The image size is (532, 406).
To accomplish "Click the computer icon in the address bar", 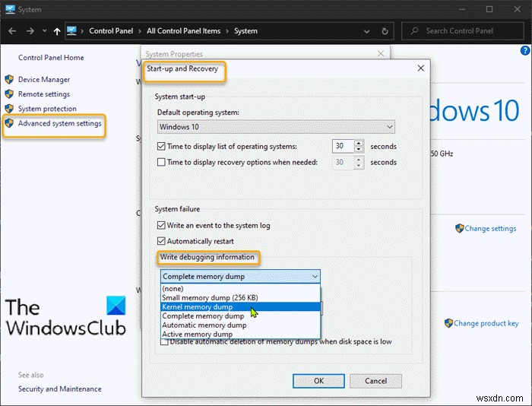I will click(71, 31).
